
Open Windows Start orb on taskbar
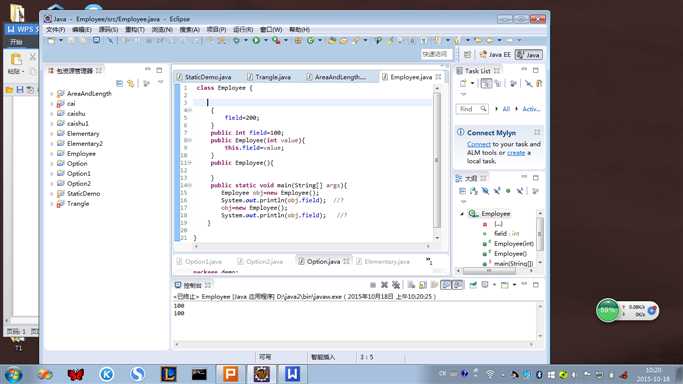(13, 374)
